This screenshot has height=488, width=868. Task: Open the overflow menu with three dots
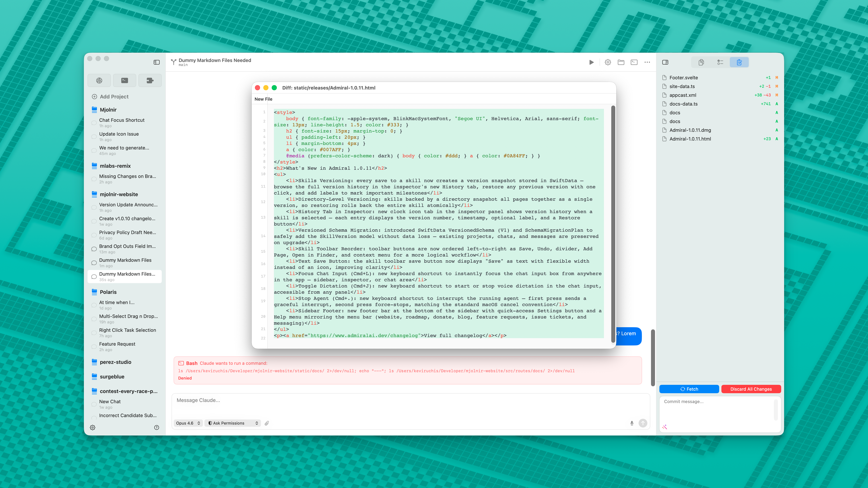point(647,62)
